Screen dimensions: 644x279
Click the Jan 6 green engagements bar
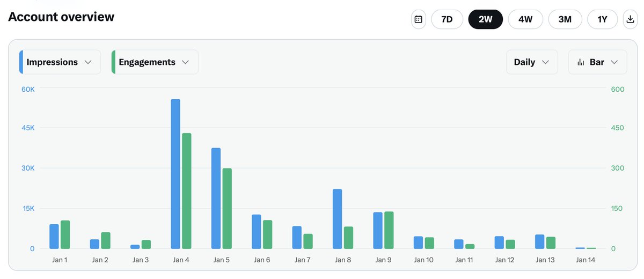tap(268, 234)
